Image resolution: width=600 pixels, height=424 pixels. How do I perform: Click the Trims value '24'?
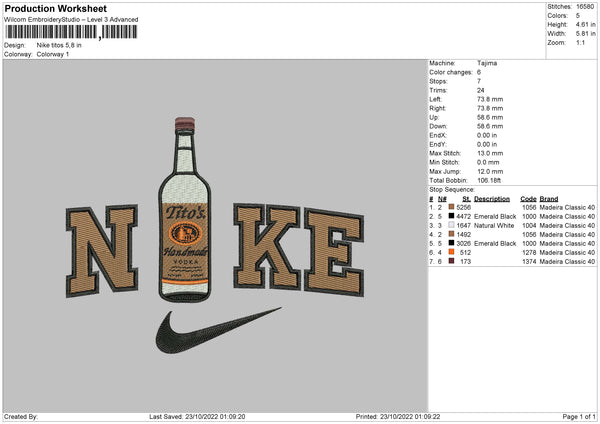pyautogui.click(x=481, y=90)
